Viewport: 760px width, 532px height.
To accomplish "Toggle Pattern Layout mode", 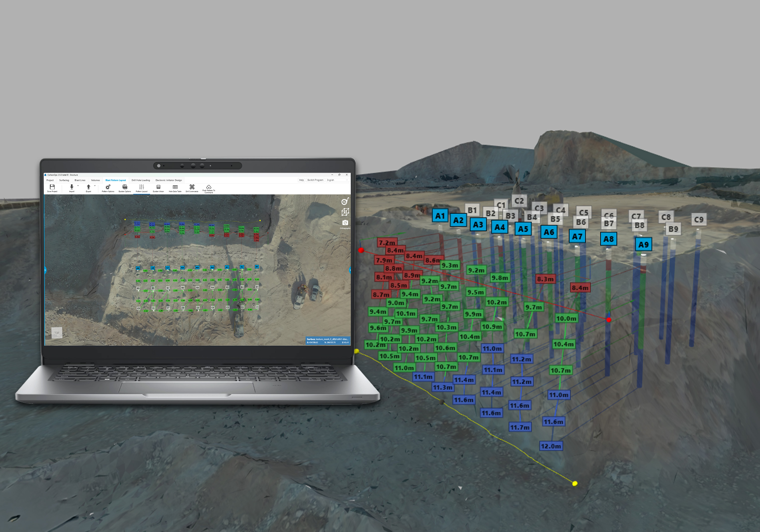I will tap(142, 187).
